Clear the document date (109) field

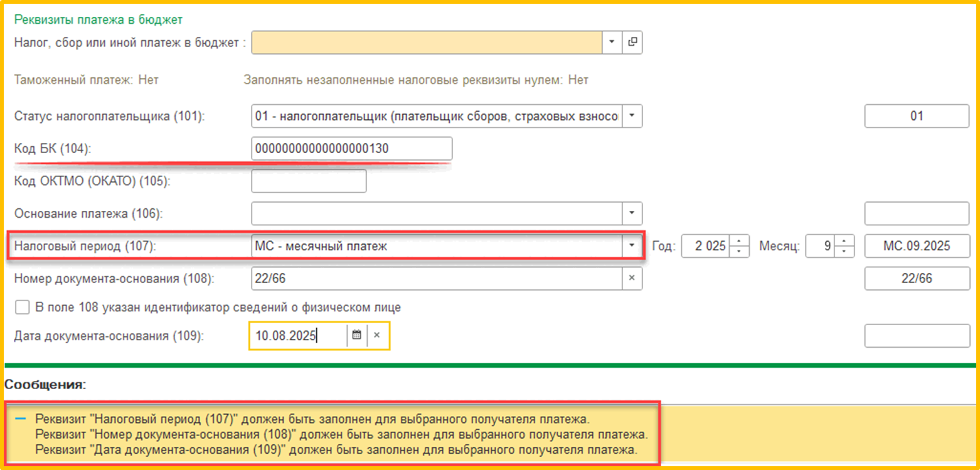coord(377,335)
